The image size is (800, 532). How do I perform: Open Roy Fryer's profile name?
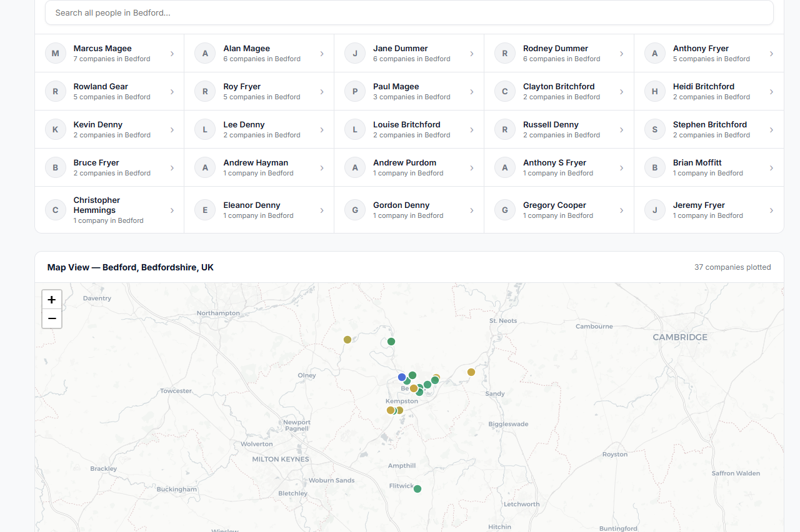[242, 86]
